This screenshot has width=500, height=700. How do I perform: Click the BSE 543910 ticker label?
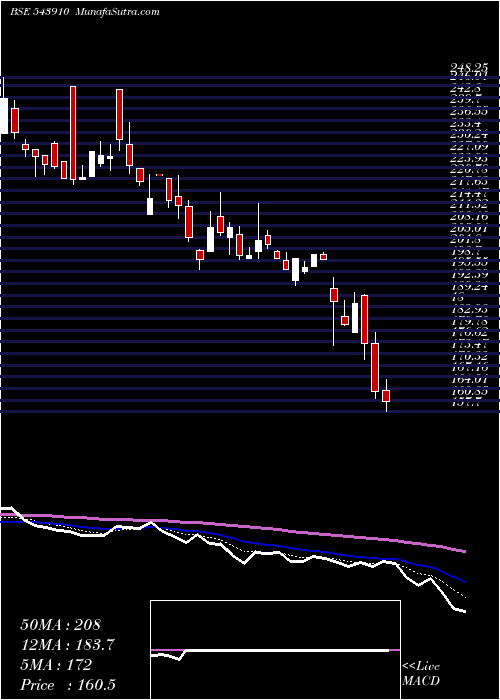click(39, 12)
